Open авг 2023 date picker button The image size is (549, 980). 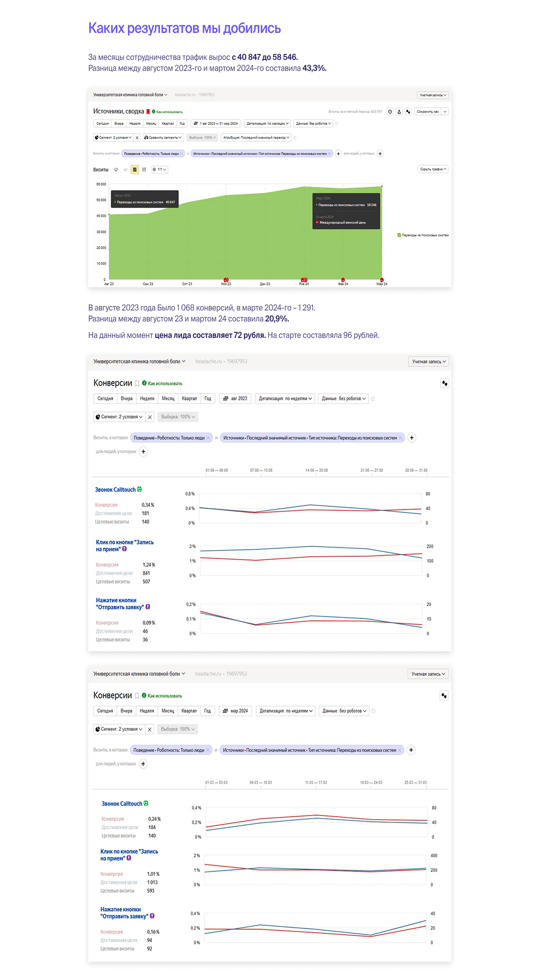click(x=235, y=399)
